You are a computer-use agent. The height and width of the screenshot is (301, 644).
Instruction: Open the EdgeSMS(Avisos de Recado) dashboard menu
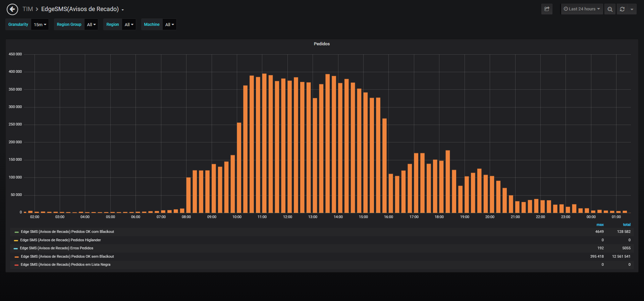(83, 9)
